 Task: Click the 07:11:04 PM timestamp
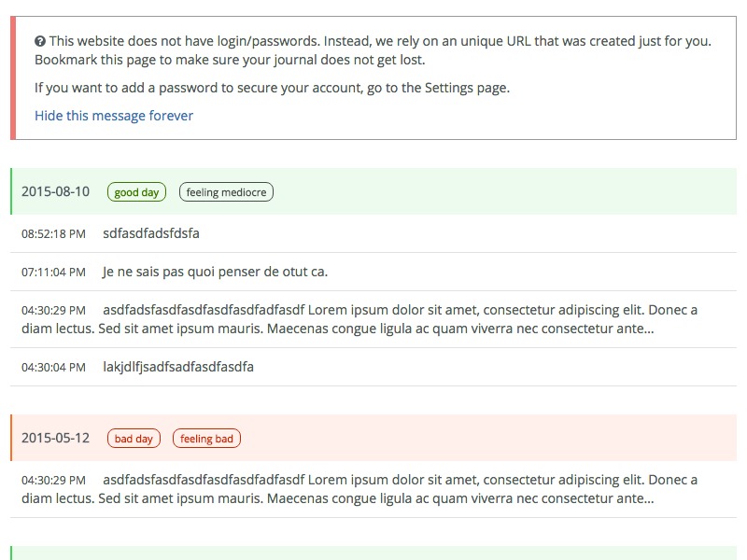(54, 273)
